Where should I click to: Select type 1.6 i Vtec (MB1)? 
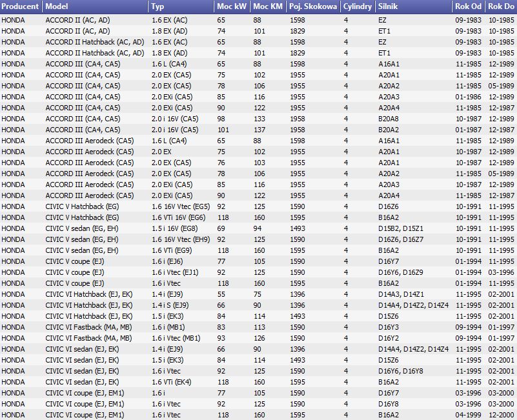[x=176, y=338]
